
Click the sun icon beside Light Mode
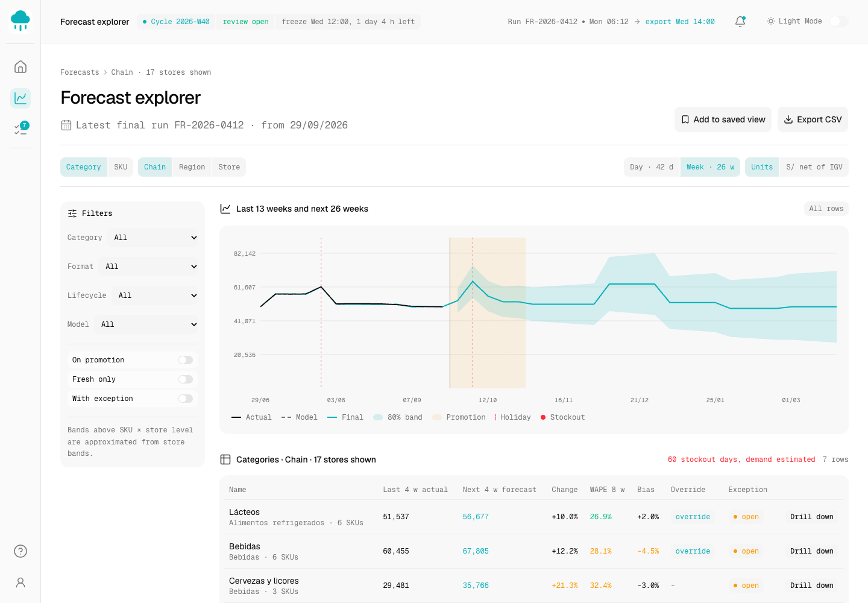click(x=770, y=21)
